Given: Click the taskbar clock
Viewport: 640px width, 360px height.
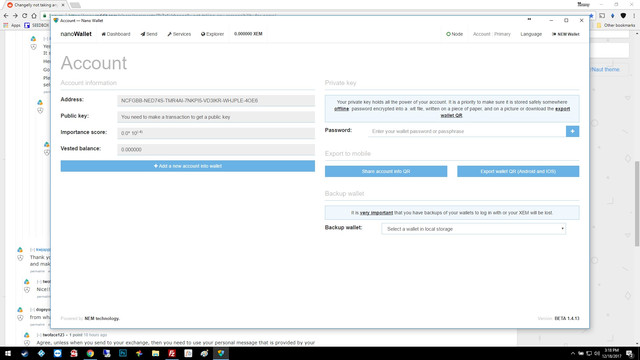Looking at the screenshot, I should point(611,353).
